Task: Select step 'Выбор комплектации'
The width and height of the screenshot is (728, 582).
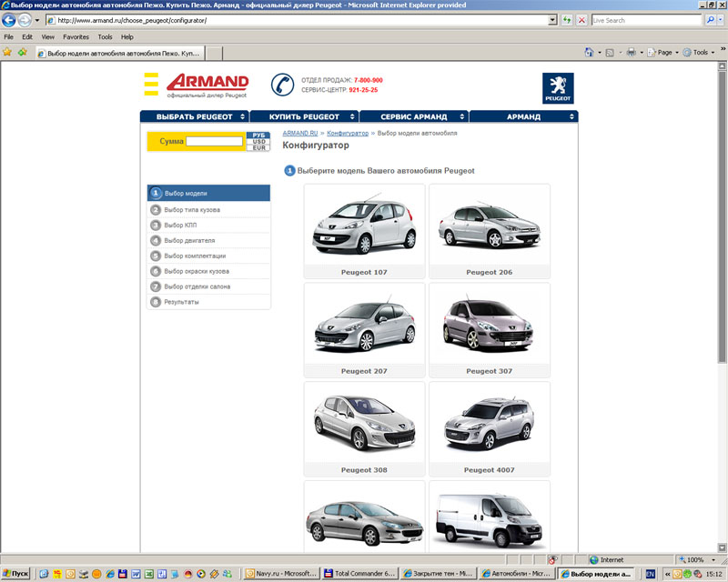Action: (209, 256)
